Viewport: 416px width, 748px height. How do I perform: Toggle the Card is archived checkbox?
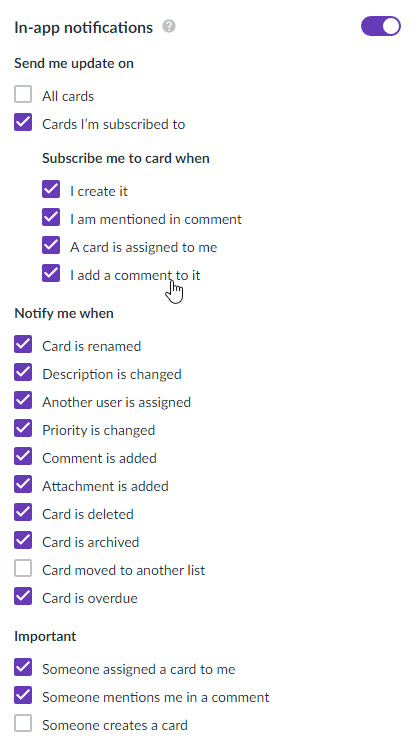click(x=23, y=540)
